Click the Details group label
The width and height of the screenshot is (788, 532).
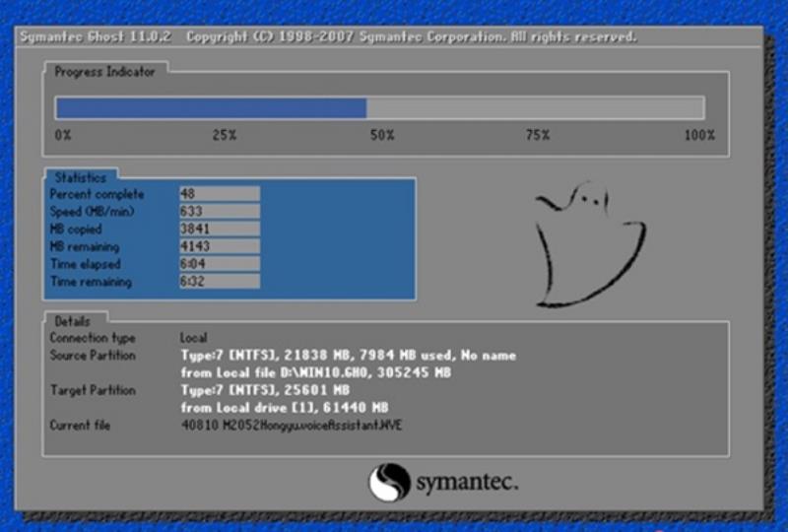pos(72,321)
